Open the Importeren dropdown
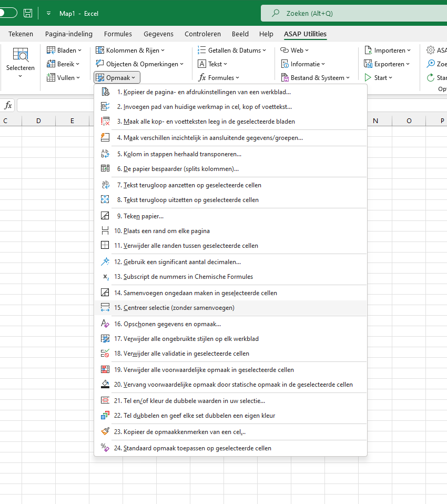 coord(388,51)
